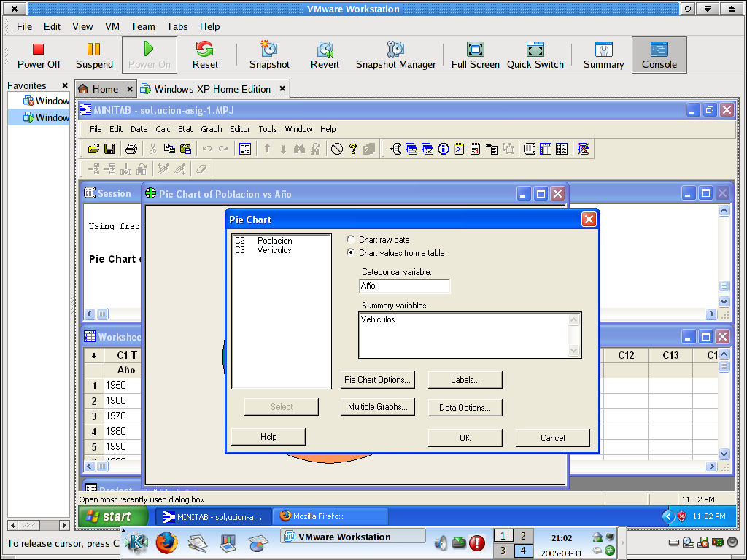Launch Firefox from the KDE panel
Image resolution: width=747 pixels, height=560 pixels.
[x=167, y=542]
